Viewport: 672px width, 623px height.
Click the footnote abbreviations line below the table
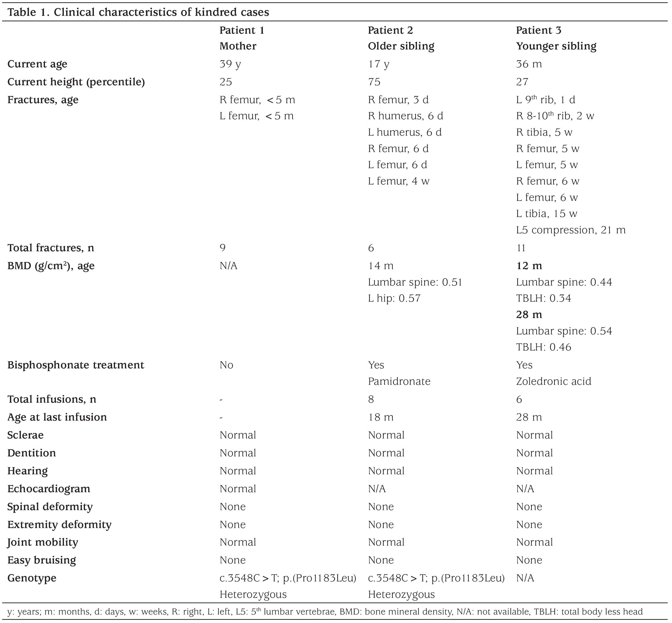point(325,612)
